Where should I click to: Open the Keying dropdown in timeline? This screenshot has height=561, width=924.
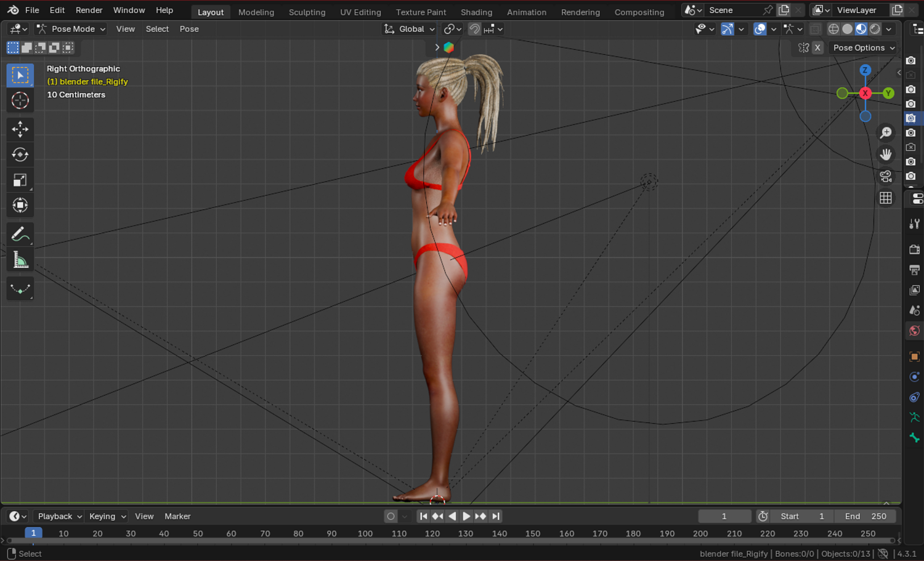pos(107,516)
